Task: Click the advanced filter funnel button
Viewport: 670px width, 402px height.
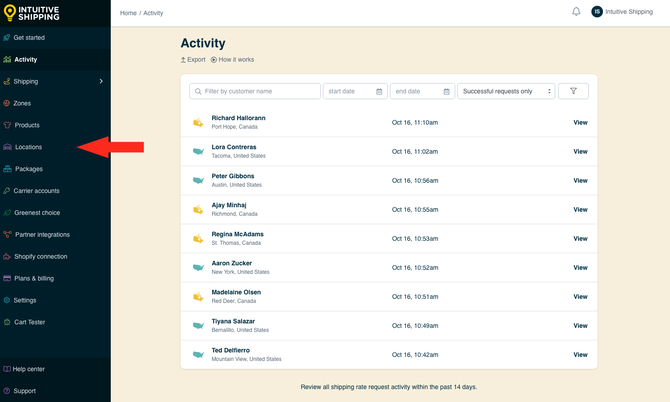Action: click(573, 91)
